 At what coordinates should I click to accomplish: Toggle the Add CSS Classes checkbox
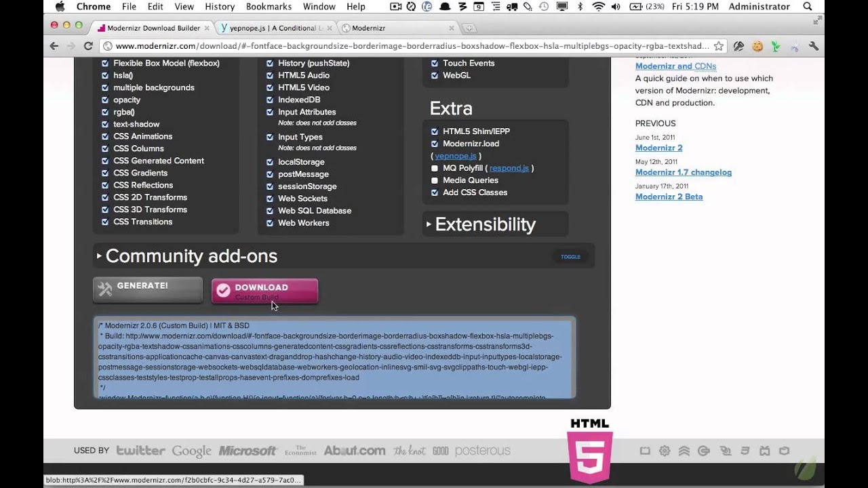coord(435,192)
